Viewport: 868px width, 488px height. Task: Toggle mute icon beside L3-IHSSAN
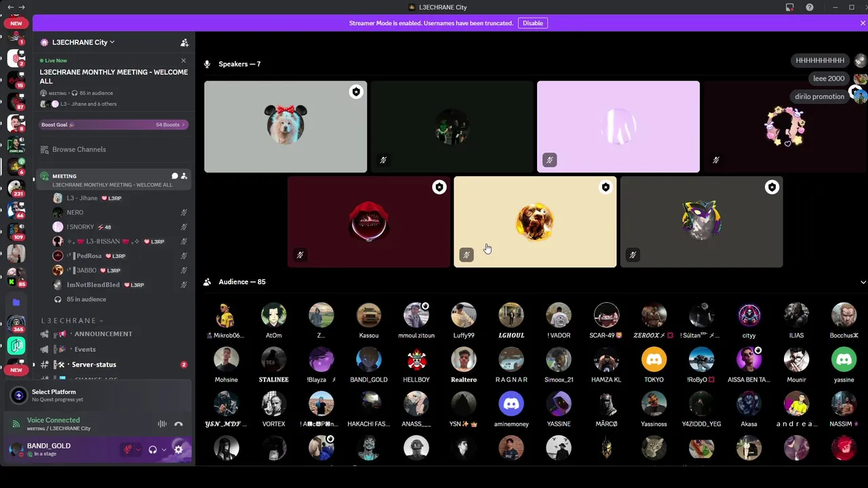184,242
